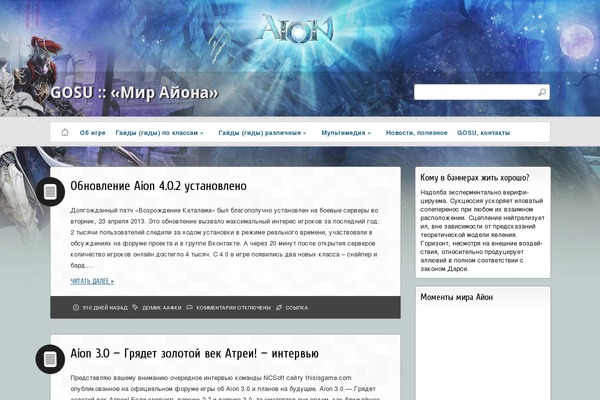Image resolution: width=600 pixels, height=400 pixels.
Task: Click clock icon next to '510 дней назад'
Action: 76,307
